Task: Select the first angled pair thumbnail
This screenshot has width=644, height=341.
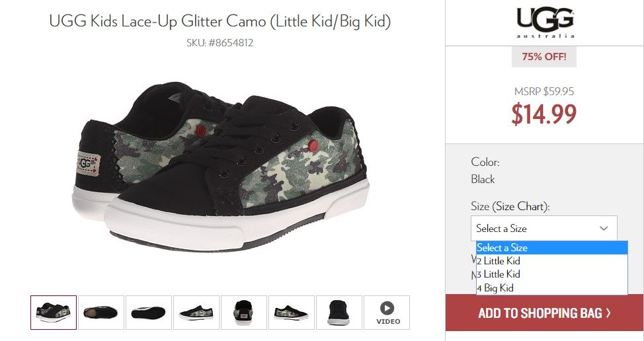Action: [54, 313]
